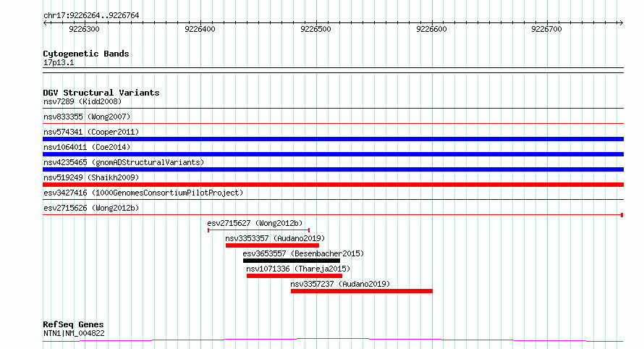Image resolution: width=644 pixels, height=349 pixels.
Task: Click the left arrow of the ruler
Action: [46, 22]
